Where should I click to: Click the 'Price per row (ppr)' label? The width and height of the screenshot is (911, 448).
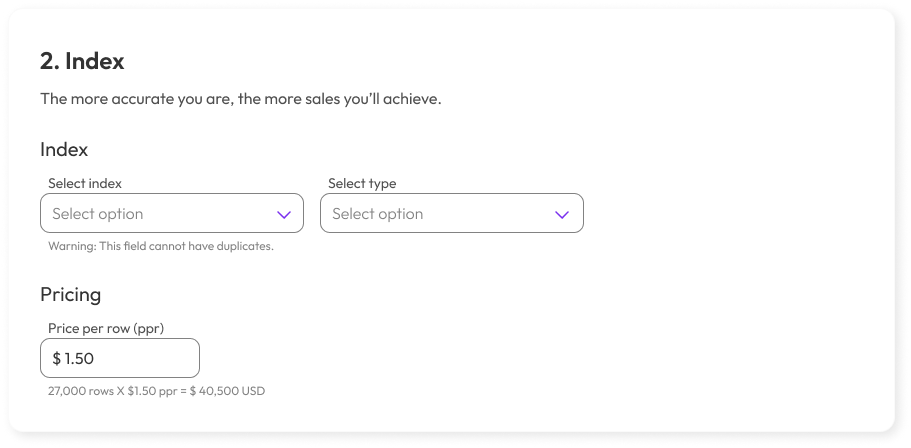[106, 328]
